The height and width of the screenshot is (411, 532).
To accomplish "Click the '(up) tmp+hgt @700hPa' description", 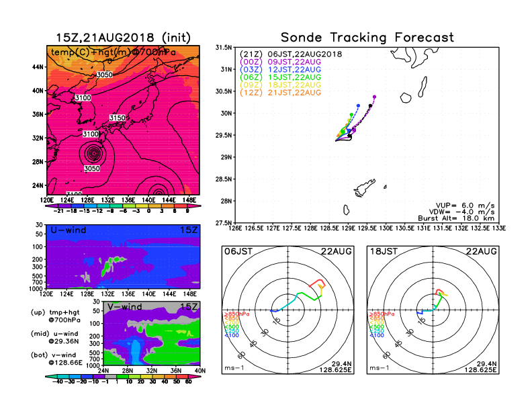I will 55,316.
